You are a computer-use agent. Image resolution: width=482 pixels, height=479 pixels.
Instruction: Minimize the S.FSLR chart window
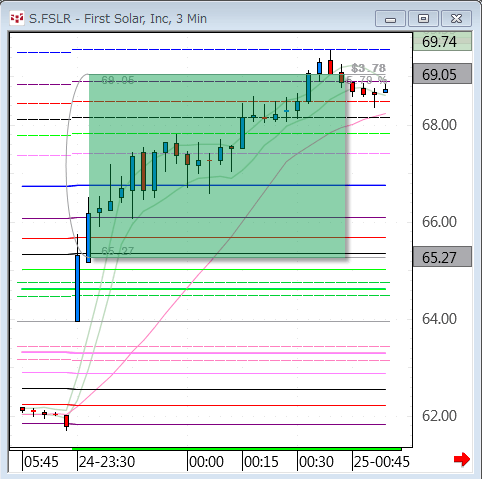(390, 19)
